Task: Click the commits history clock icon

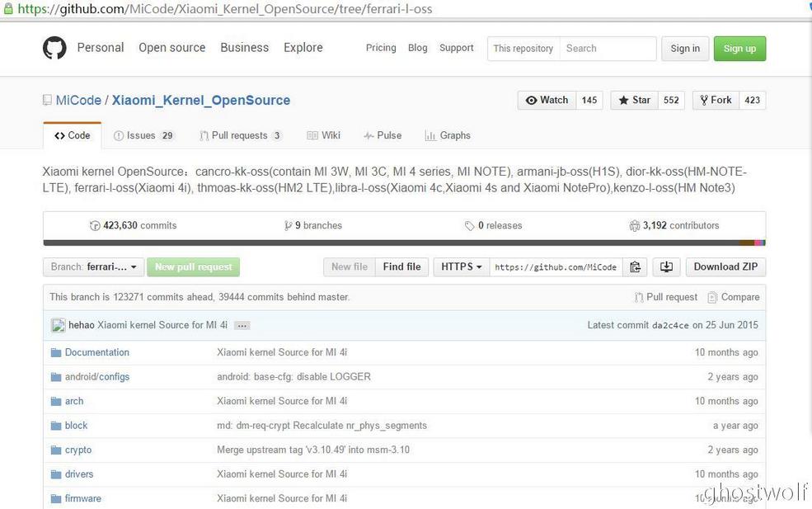Action: click(x=95, y=225)
